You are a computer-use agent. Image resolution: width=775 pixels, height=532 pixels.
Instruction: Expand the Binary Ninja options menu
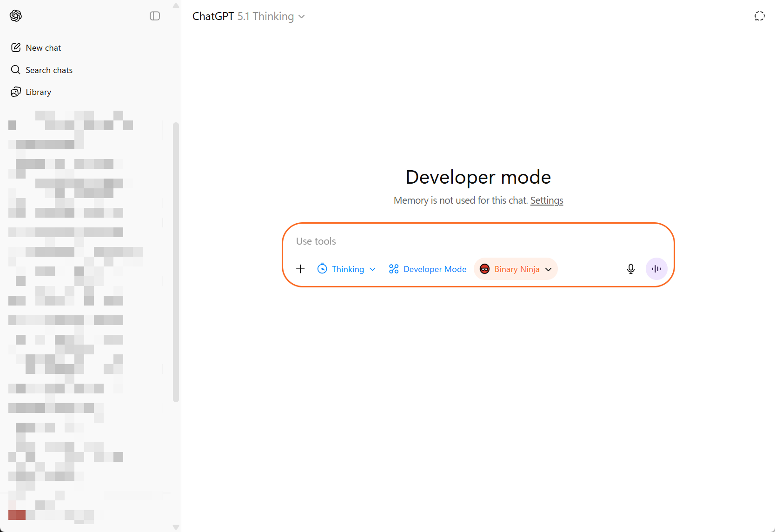click(548, 269)
